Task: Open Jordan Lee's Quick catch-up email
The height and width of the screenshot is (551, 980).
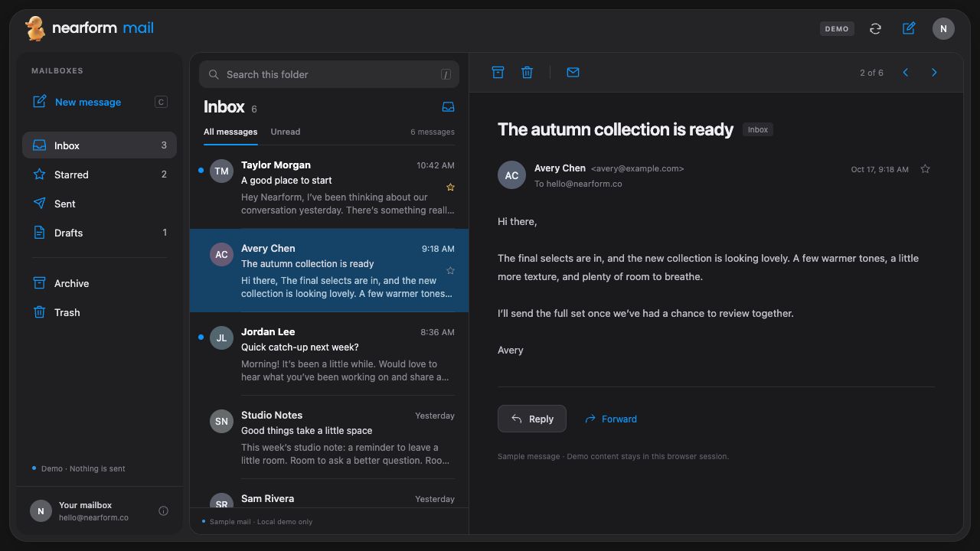Action: click(x=329, y=354)
